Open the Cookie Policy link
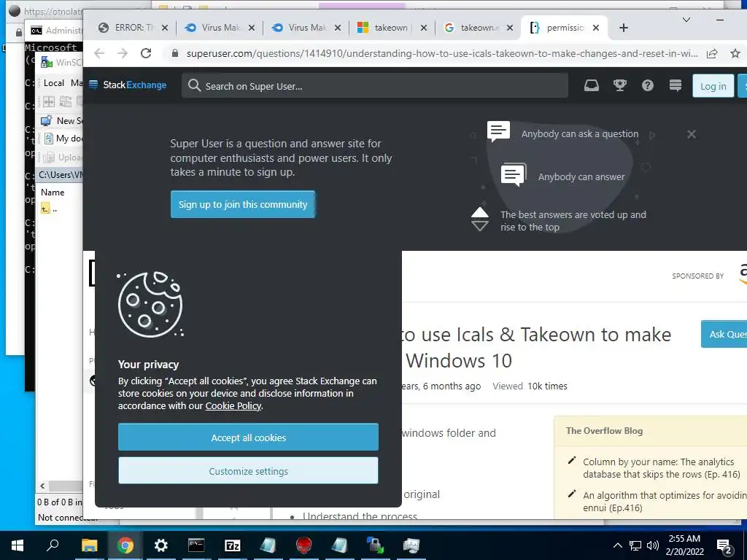 click(233, 405)
